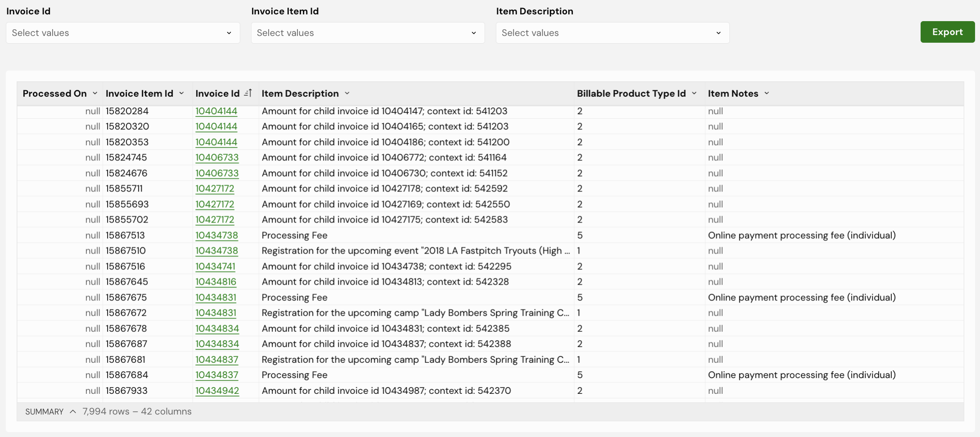Open the Item Description column menu chevron
Image resolution: width=980 pixels, height=437 pixels.
(x=347, y=93)
